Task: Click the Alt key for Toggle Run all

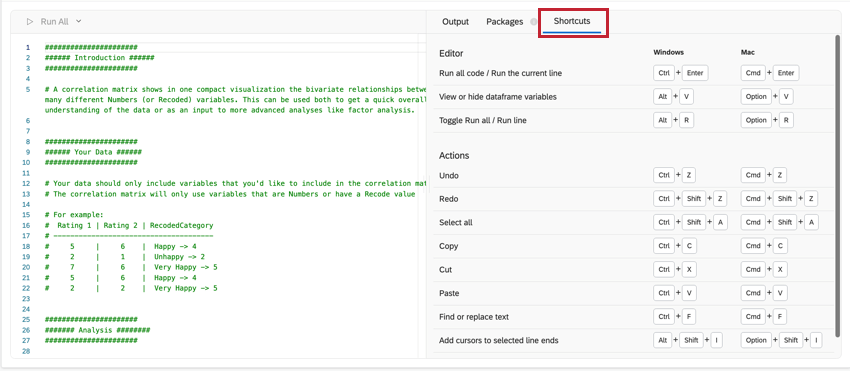Action: [x=662, y=120]
